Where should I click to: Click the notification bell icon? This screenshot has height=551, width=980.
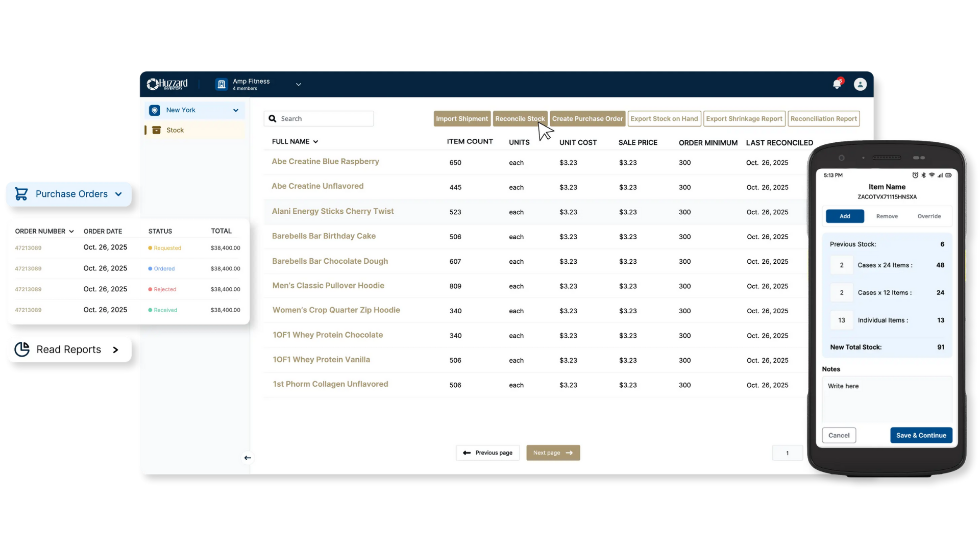[x=837, y=84]
